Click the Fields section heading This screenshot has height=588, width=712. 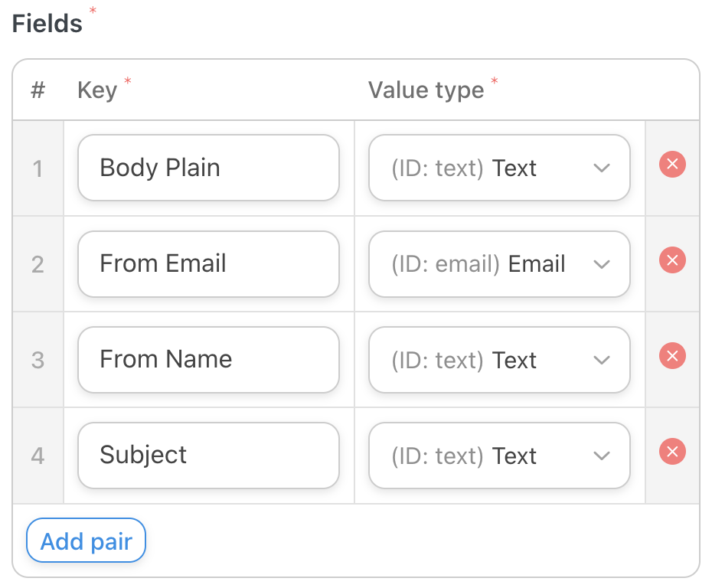pos(46,23)
